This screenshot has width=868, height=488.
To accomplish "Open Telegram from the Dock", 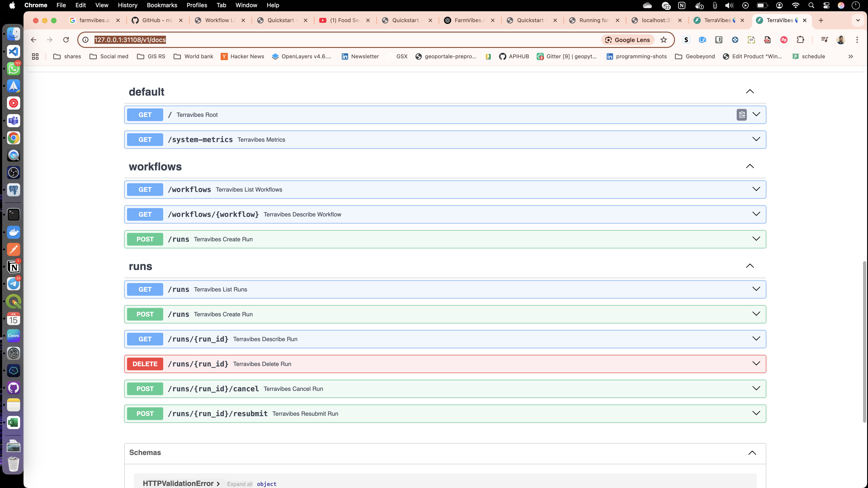I will click(14, 284).
